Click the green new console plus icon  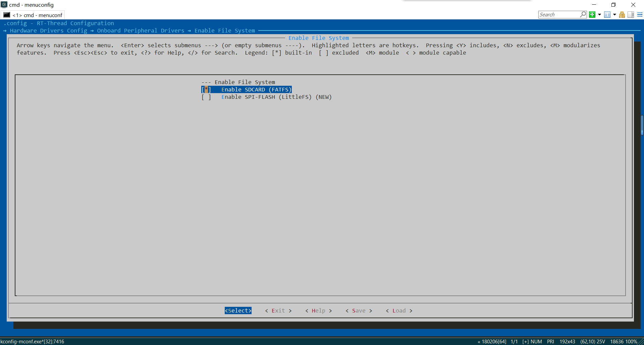(x=592, y=14)
